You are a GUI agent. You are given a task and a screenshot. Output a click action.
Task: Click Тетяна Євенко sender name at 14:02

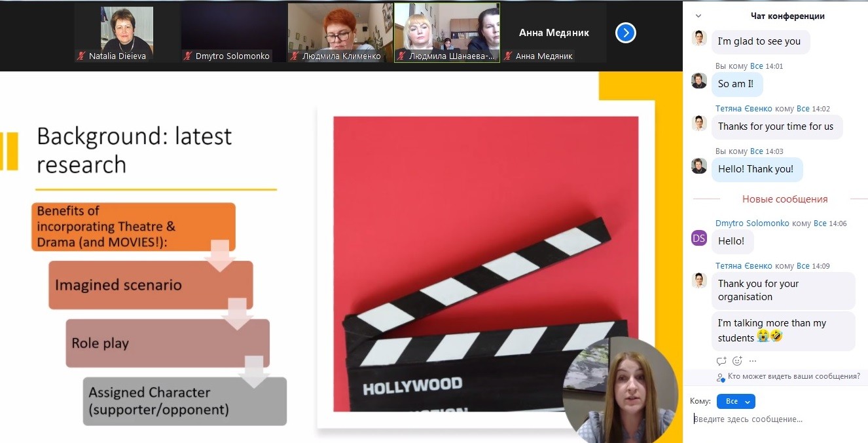(744, 109)
